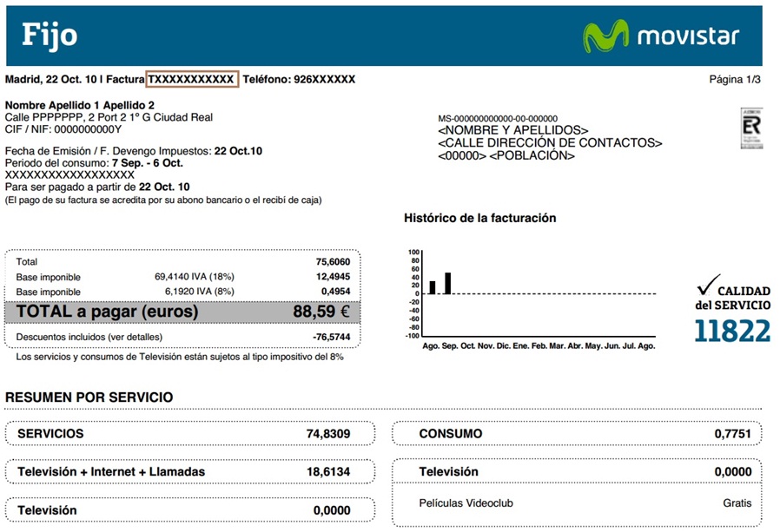Viewport: 780px width, 532px height.
Task: Click the <00000> <POBLACIÓN> placeholder
Action: (x=506, y=155)
